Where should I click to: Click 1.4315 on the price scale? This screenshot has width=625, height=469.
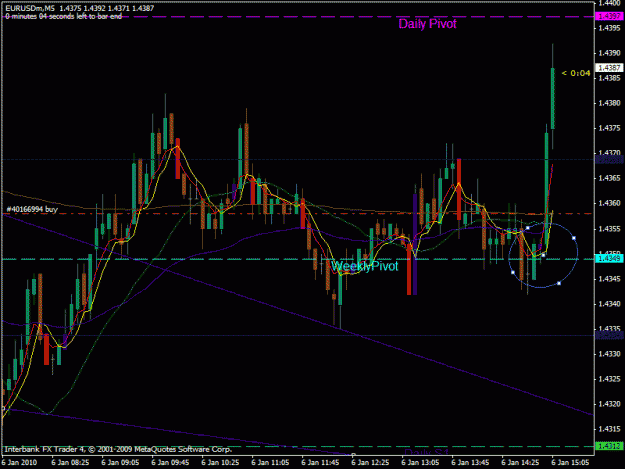(609, 429)
